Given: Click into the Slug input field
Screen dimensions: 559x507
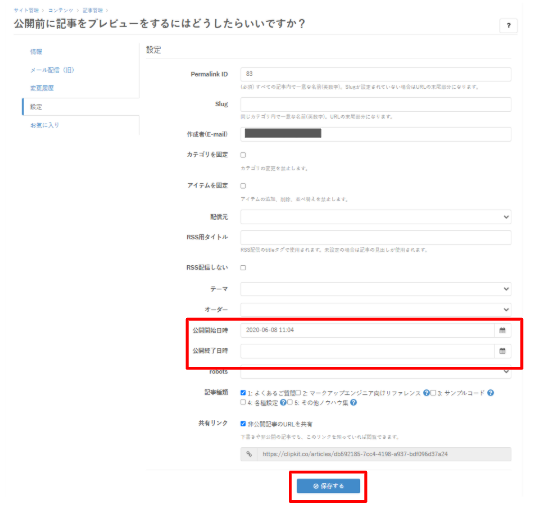Looking at the screenshot, I should coord(376,104).
